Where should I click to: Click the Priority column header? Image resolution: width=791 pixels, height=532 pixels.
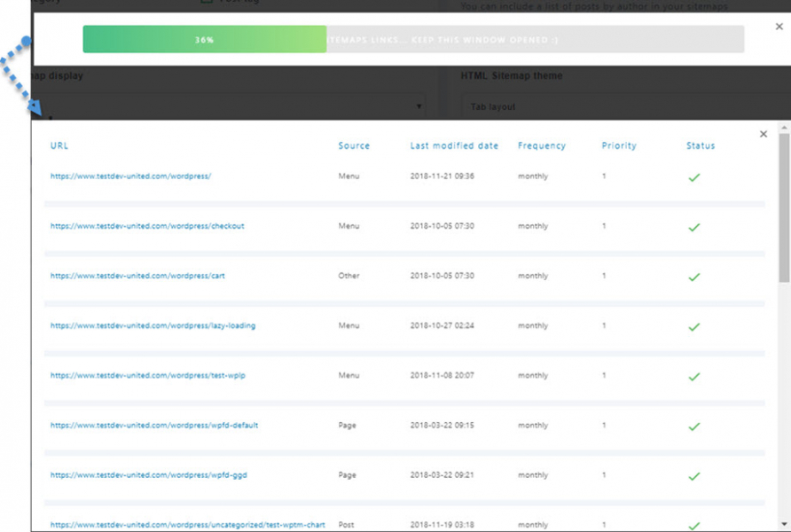pos(619,145)
